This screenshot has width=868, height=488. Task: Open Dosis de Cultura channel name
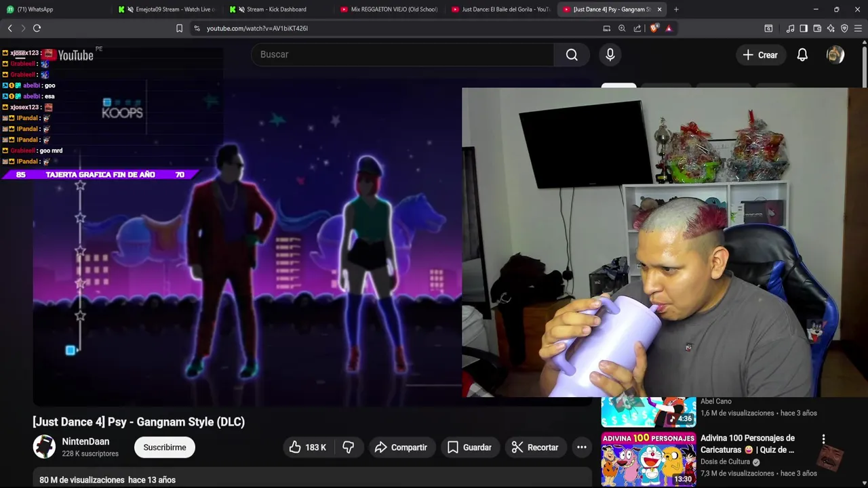(725, 462)
